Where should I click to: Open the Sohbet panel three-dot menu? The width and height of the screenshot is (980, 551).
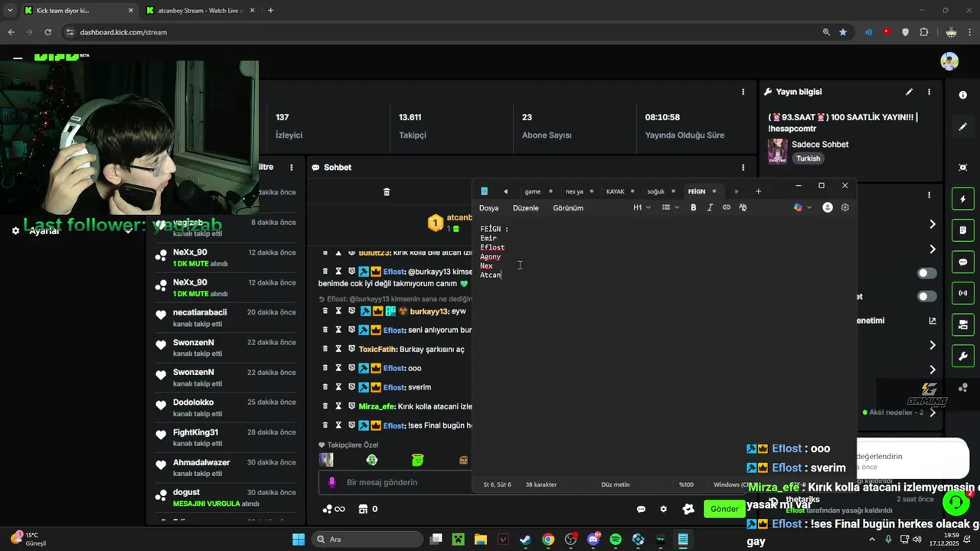[x=743, y=168]
